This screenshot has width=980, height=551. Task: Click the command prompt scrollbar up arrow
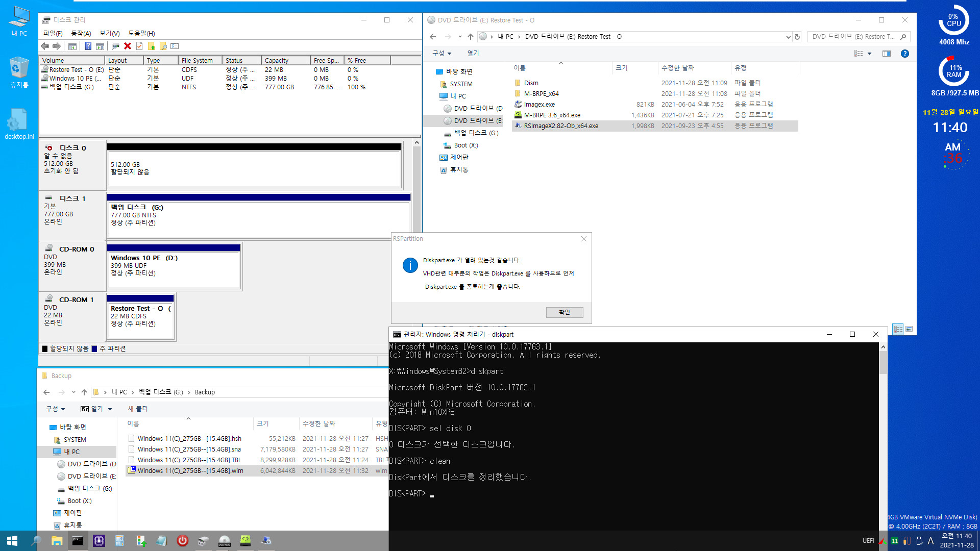coord(883,347)
